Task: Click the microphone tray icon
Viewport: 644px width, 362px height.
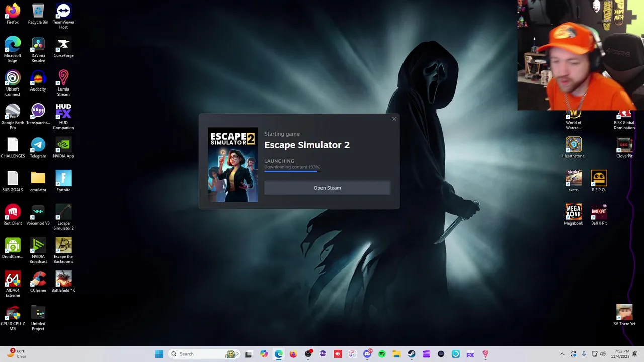Action: click(x=584, y=354)
